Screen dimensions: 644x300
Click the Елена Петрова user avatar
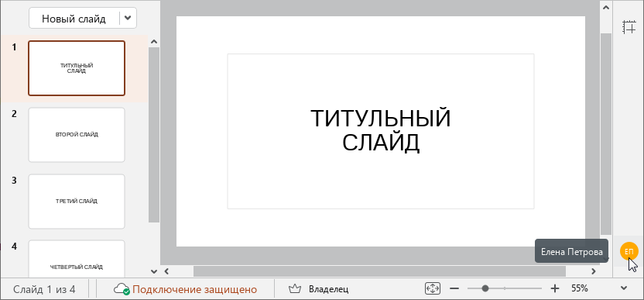[629, 251]
